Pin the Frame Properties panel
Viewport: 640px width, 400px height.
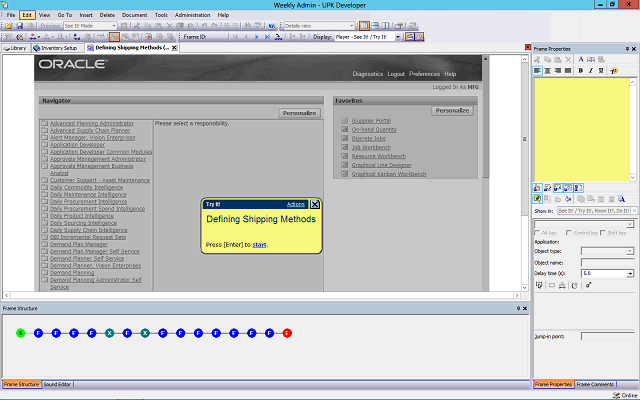627,49
